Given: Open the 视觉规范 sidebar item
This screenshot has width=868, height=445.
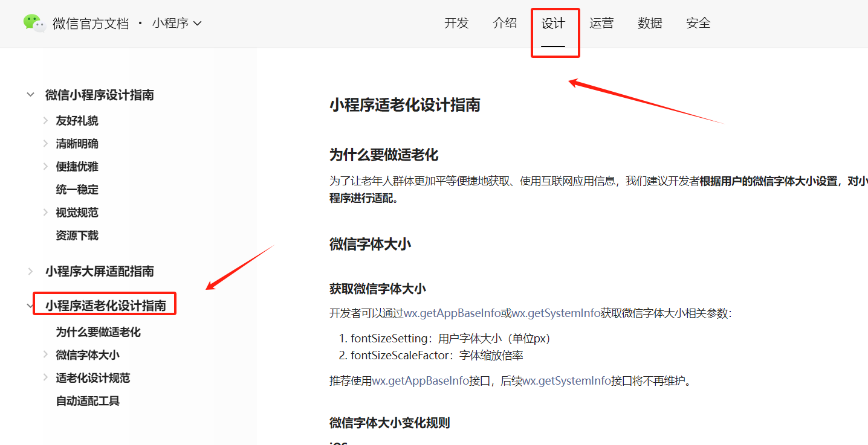Looking at the screenshot, I should (77, 213).
